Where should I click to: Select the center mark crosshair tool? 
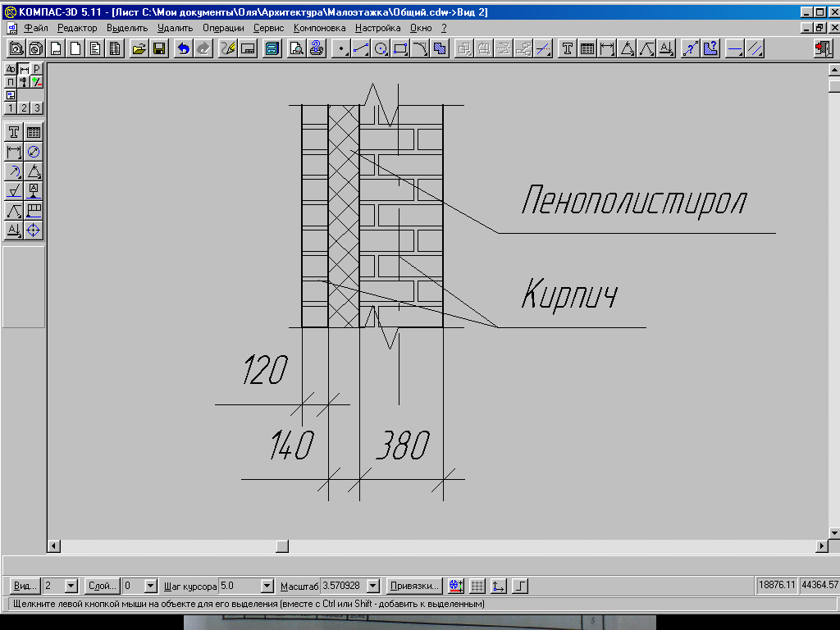pos(33,231)
